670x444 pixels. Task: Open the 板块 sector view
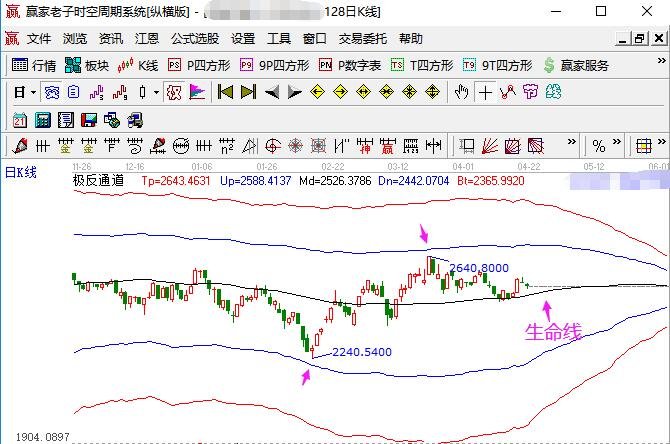[x=87, y=65]
